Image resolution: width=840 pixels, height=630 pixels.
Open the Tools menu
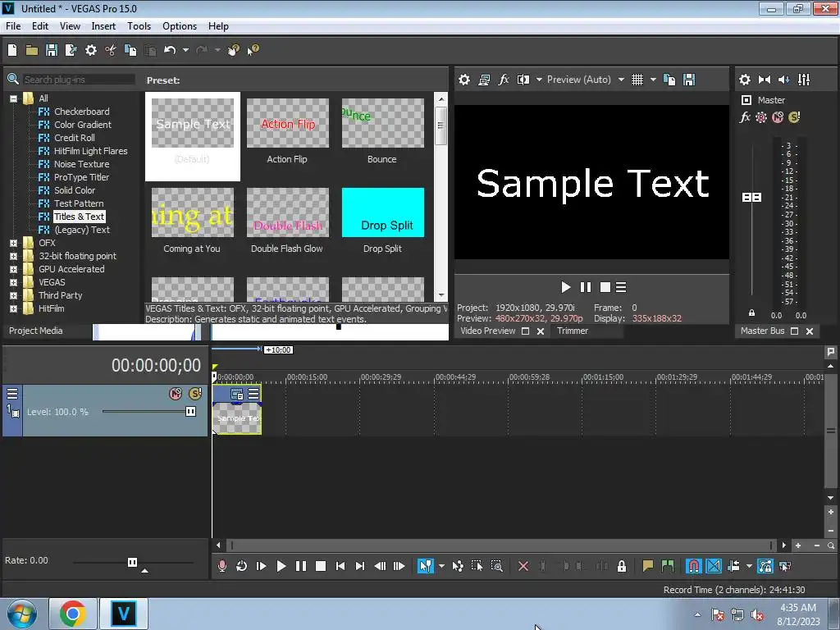[x=139, y=26]
